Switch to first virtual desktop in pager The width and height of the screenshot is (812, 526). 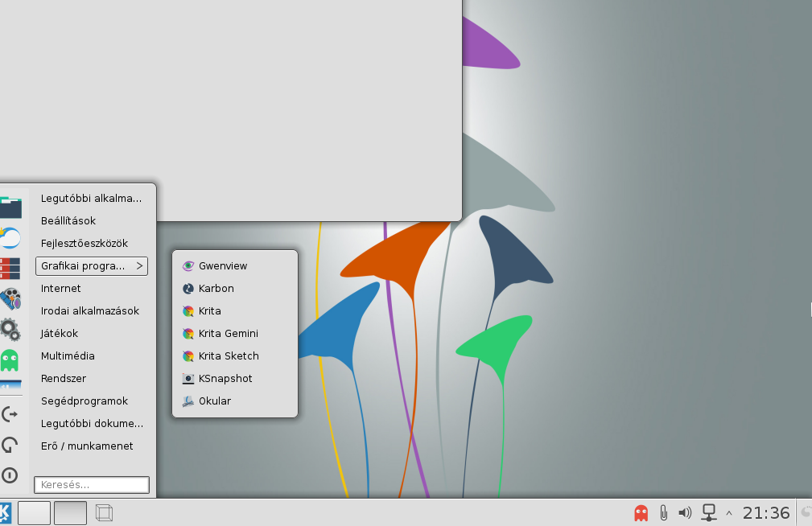click(x=34, y=513)
